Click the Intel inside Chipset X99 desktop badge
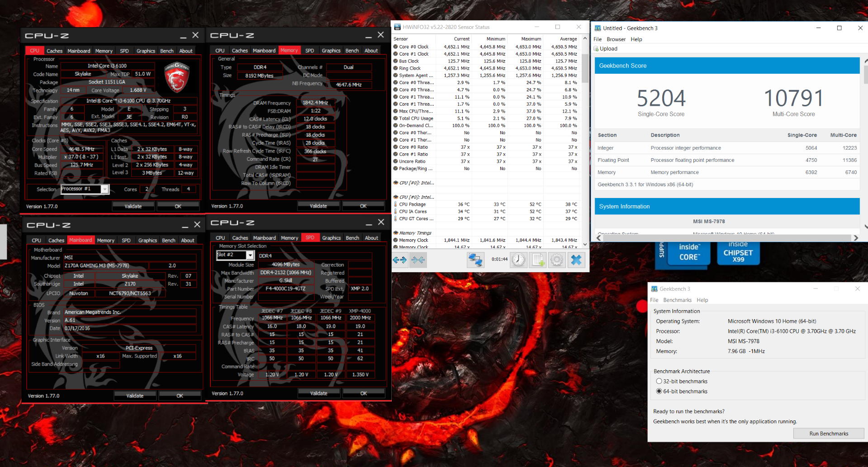Screen dimensions: 868x467 click(738, 253)
